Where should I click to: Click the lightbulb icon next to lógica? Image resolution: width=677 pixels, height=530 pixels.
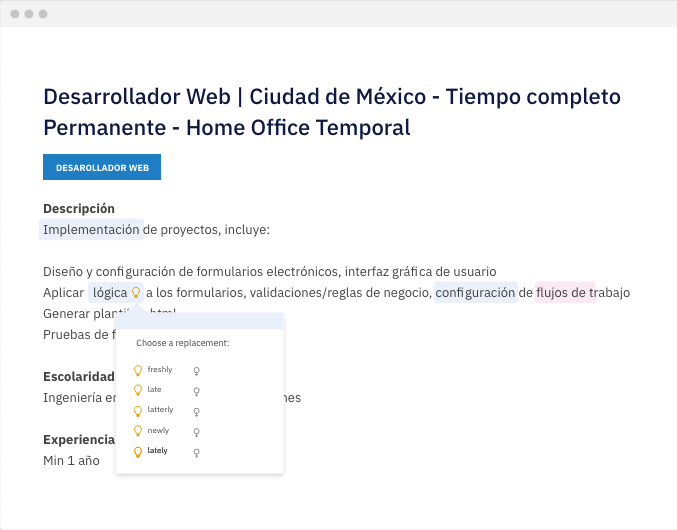point(136,293)
